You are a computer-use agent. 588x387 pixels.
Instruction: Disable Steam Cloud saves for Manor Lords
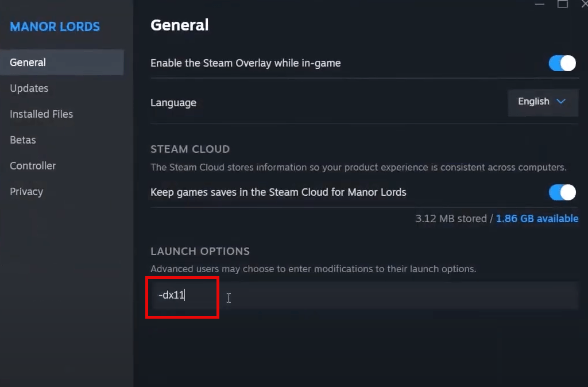click(562, 192)
